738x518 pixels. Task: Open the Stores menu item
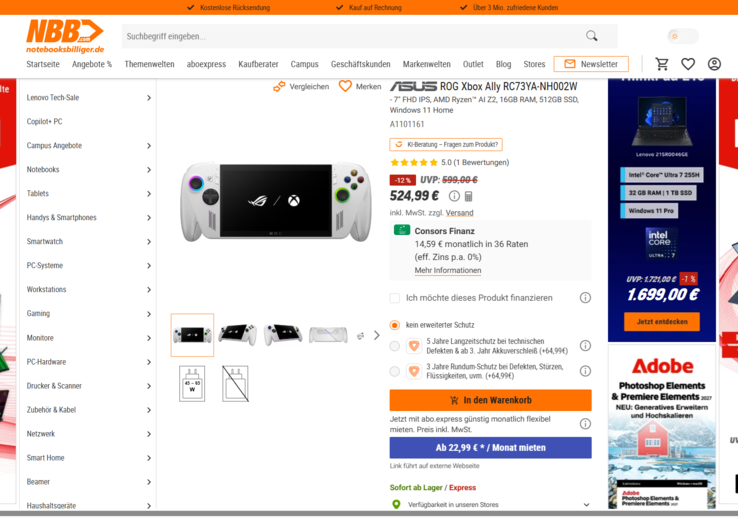(534, 64)
